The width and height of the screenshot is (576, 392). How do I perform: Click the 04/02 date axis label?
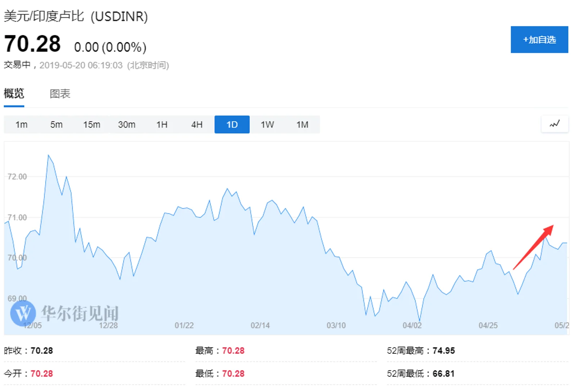[x=412, y=325]
